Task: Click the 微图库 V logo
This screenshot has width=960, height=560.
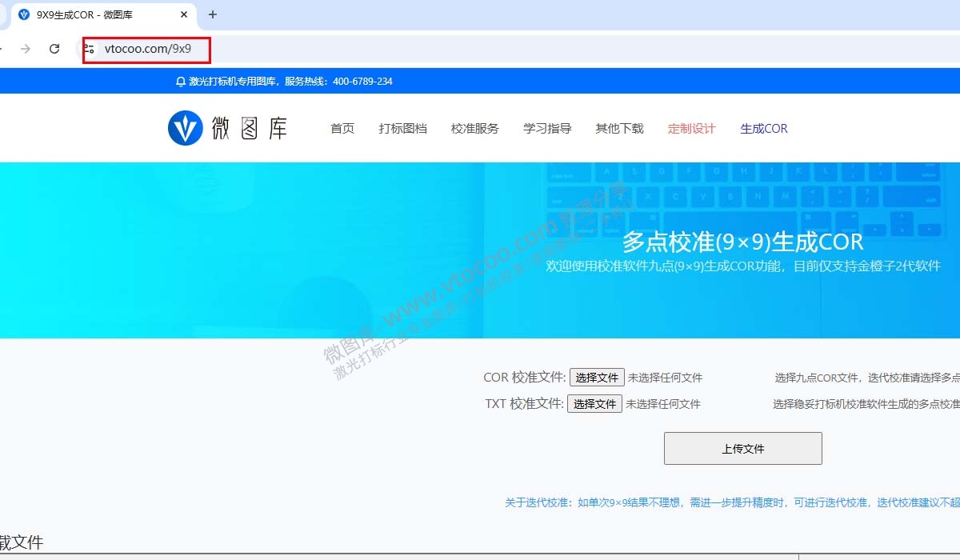Action: tap(186, 126)
